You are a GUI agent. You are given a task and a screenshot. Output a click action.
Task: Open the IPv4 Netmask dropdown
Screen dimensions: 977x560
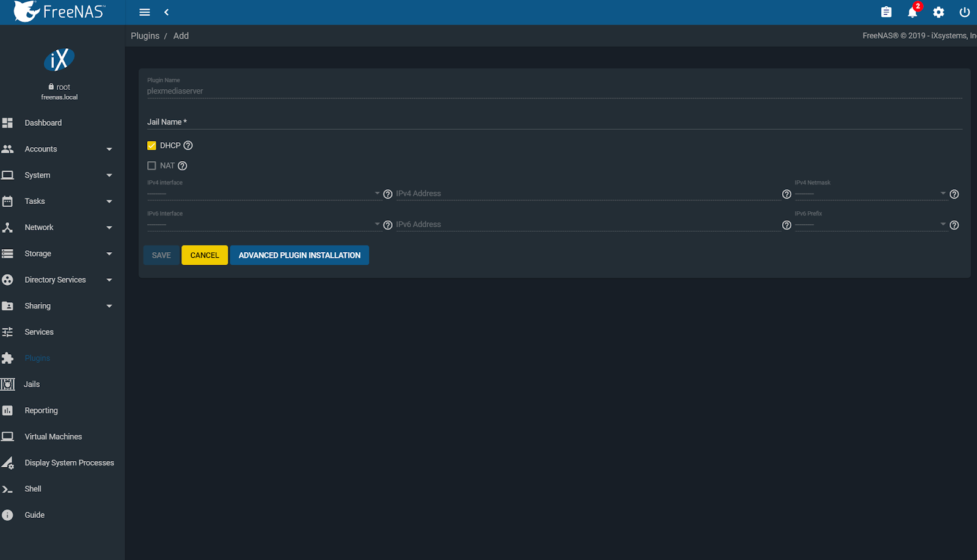tap(871, 193)
